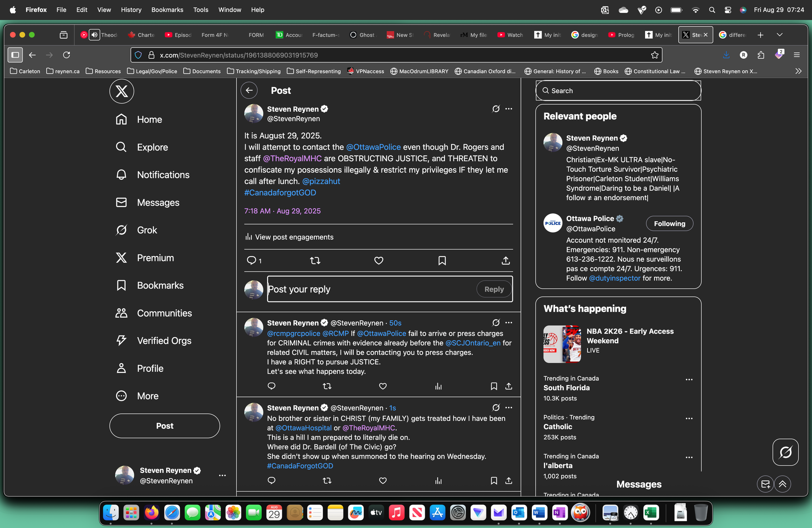Image resolution: width=812 pixels, height=528 pixels.
Task: Switch to the Ghost browser tab
Action: 363,35
